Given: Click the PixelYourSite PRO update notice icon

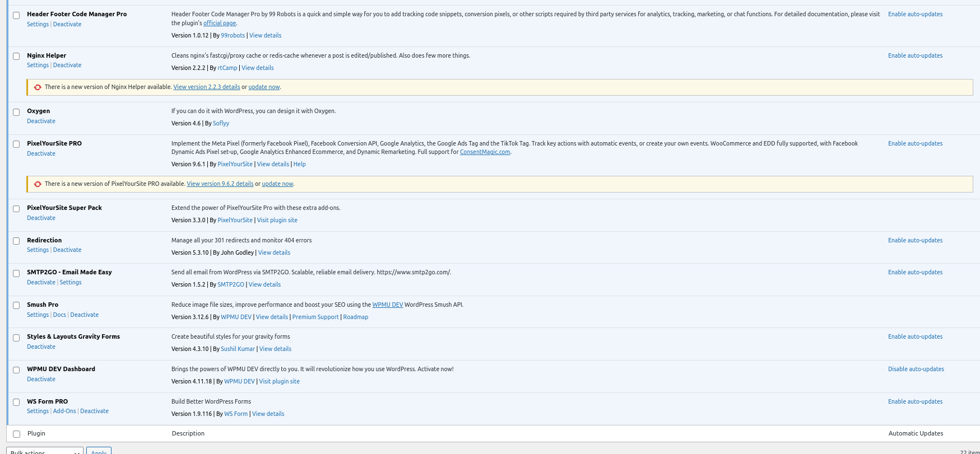Looking at the screenshot, I should [x=38, y=184].
